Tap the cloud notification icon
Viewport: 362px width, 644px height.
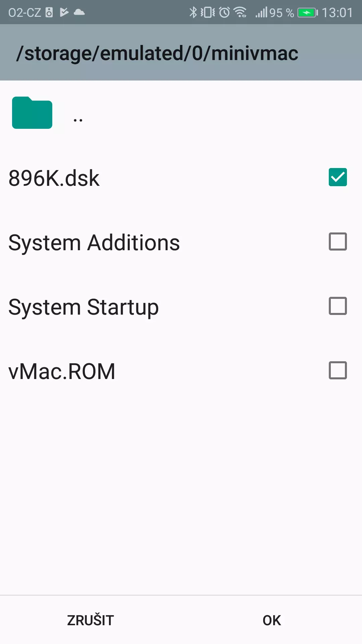[x=79, y=12]
